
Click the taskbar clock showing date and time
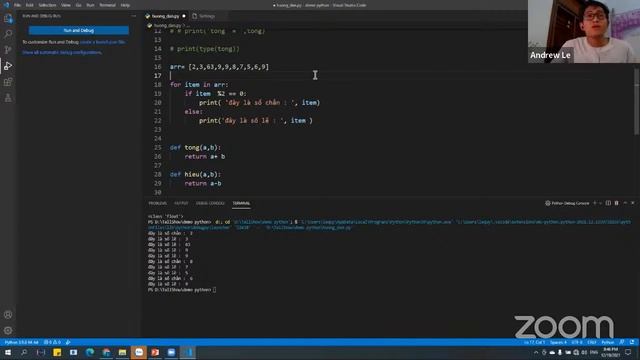click(610, 353)
